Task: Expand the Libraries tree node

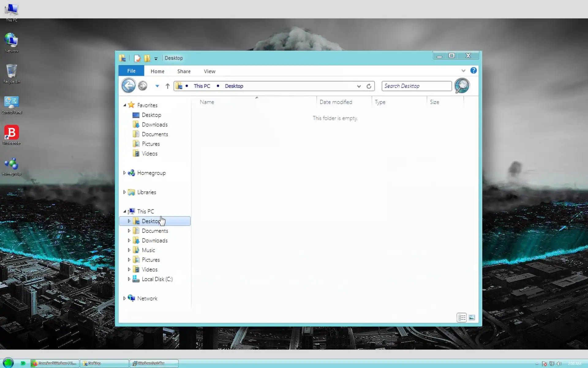Action: [x=124, y=192]
